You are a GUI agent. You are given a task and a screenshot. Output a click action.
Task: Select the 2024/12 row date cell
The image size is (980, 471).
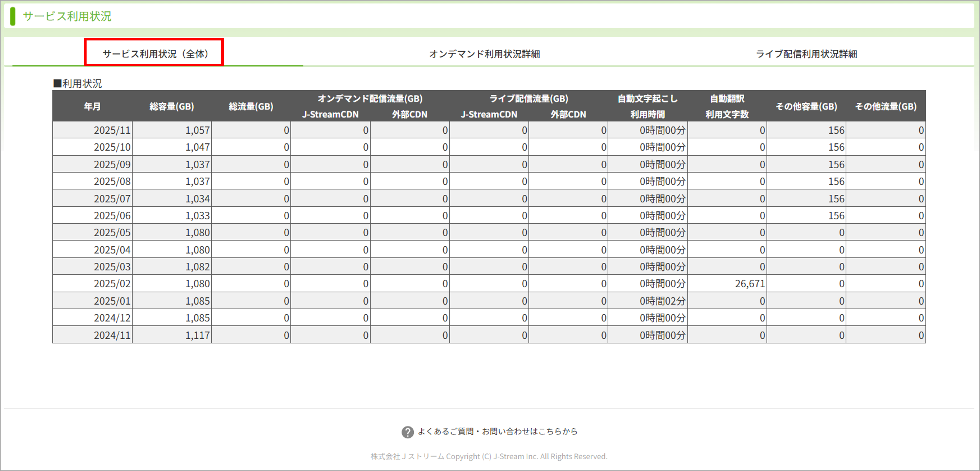point(92,317)
